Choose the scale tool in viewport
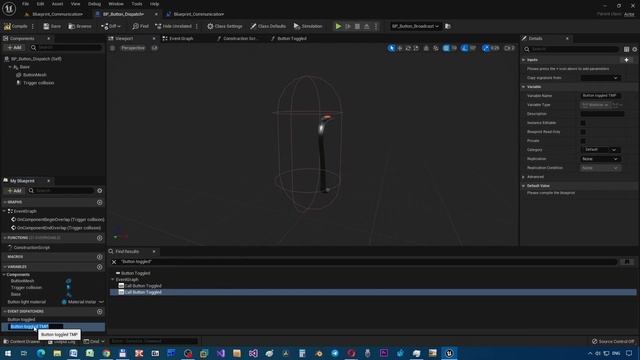The width and height of the screenshot is (640, 360). [416, 48]
